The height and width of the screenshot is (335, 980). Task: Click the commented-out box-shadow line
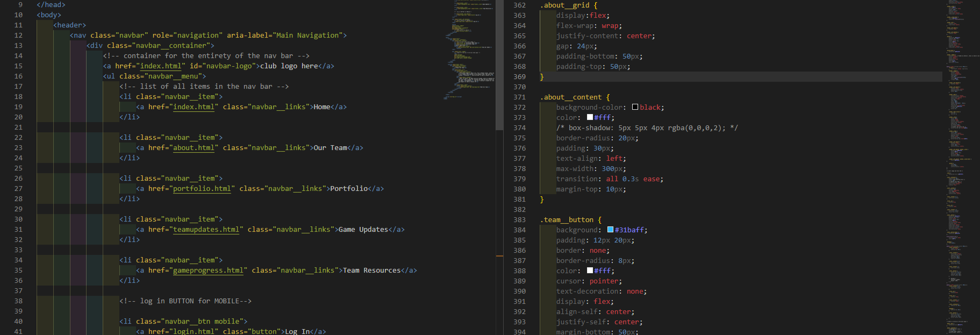pos(647,128)
